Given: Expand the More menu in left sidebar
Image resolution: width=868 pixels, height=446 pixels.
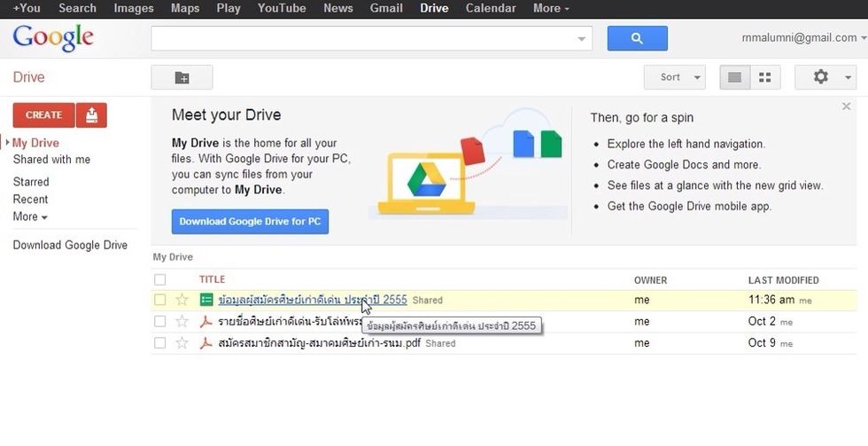Looking at the screenshot, I should coord(30,217).
